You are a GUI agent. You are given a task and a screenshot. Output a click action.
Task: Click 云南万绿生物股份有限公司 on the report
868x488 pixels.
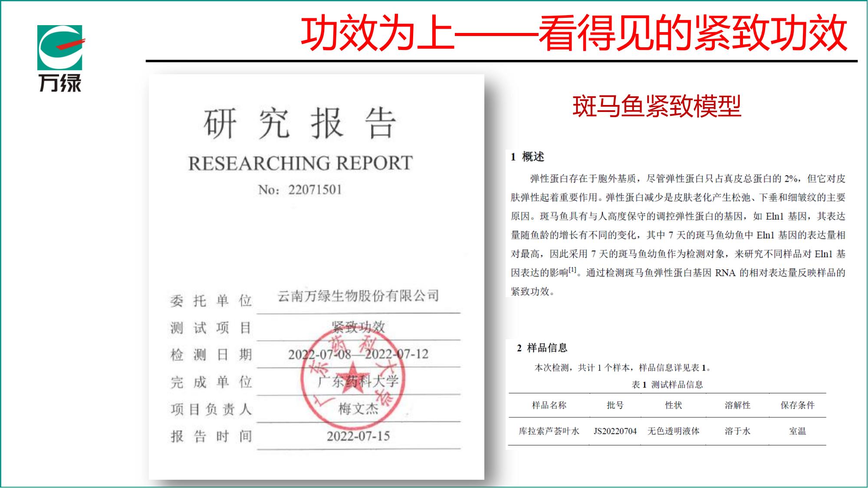tap(358, 296)
